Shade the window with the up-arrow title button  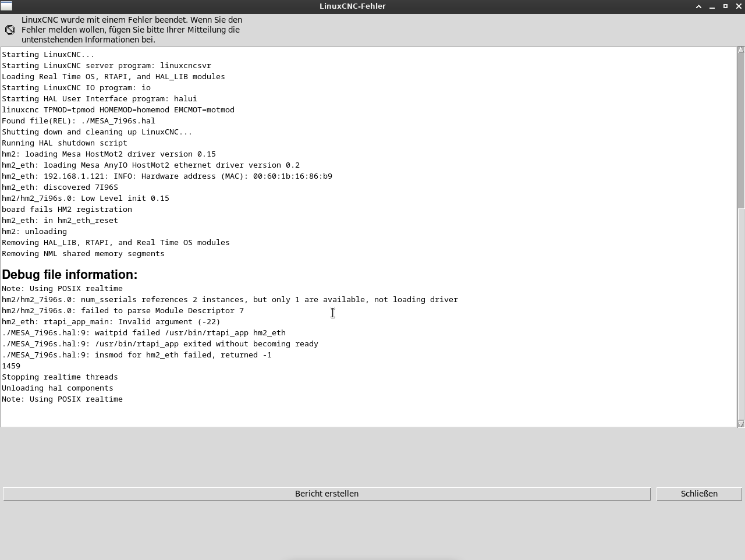698,6
